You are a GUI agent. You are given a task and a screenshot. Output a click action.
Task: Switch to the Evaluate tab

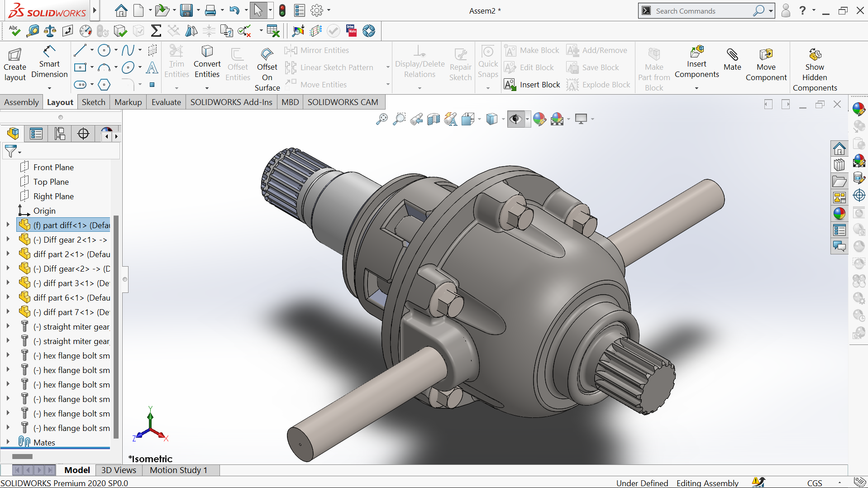166,102
